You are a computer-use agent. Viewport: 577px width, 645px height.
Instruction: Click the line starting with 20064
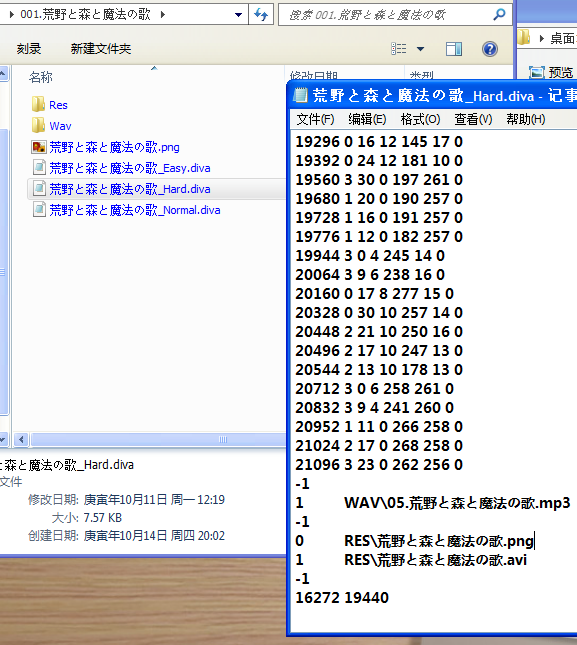pos(370,275)
